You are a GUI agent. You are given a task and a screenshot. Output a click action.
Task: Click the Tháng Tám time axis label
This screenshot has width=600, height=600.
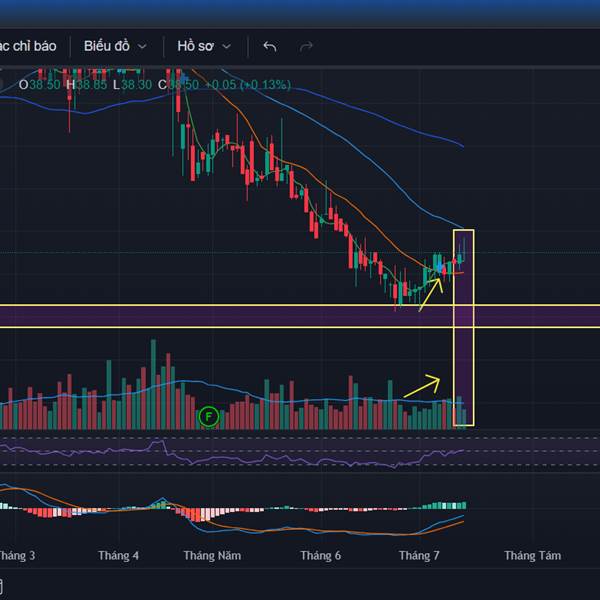[x=533, y=555]
